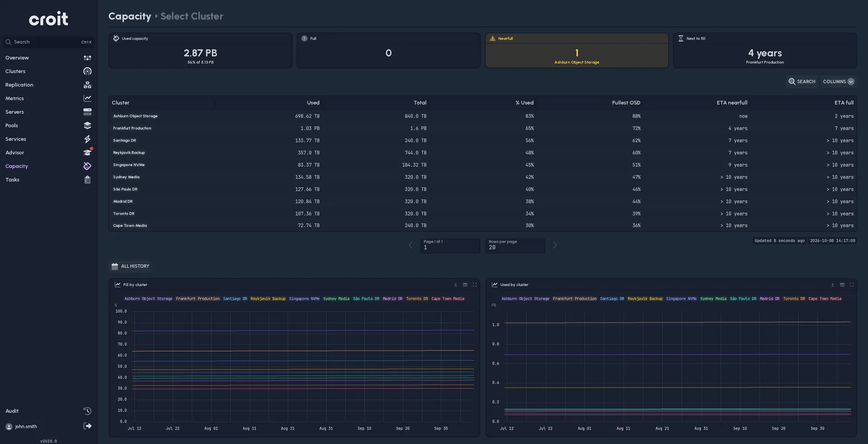Image resolution: width=868 pixels, height=444 pixels.
Task: Click the Capacity tag icon in sidebar
Action: (x=87, y=166)
